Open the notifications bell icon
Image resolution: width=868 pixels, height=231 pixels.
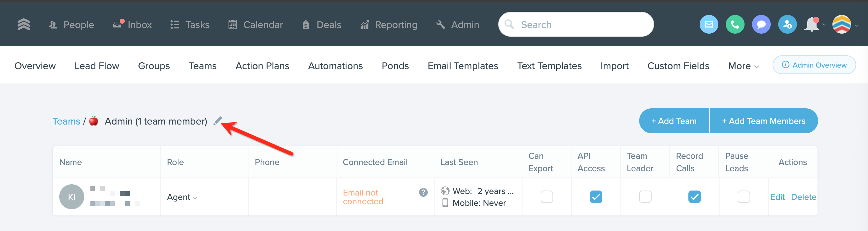pyautogui.click(x=813, y=25)
